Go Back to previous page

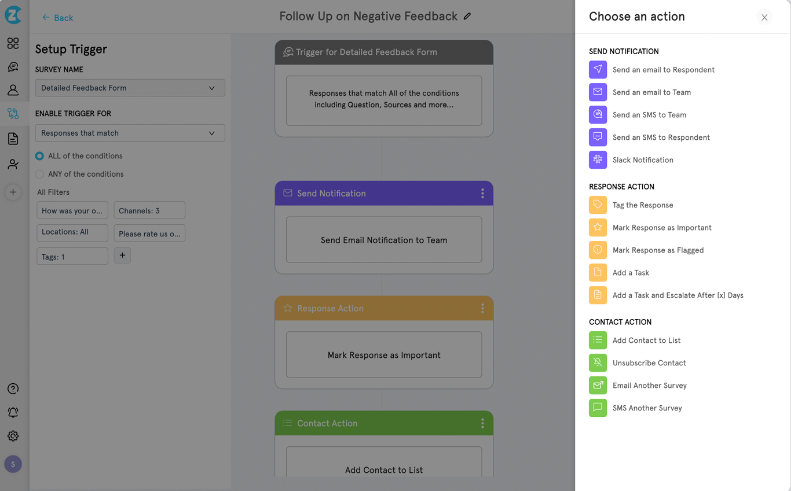(58, 18)
